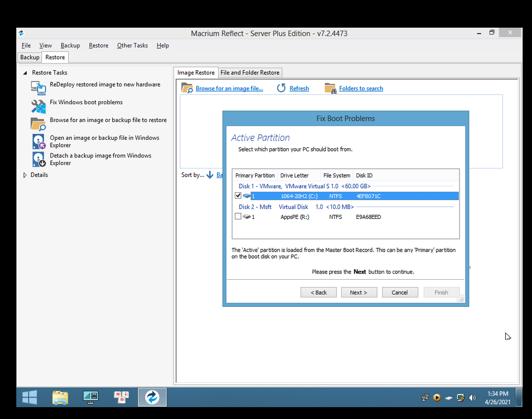Switch to File and Folder Restore tab
532x419 pixels.
click(249, 73)
